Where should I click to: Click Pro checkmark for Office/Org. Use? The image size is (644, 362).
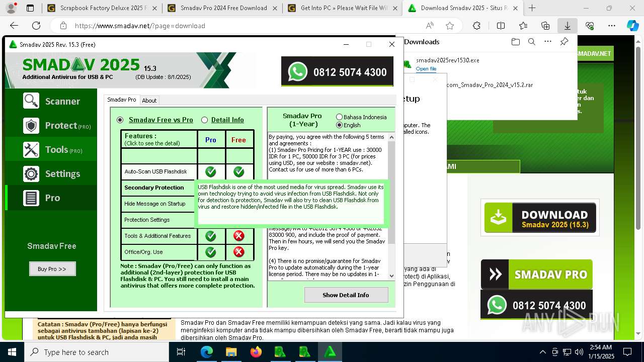211,252
